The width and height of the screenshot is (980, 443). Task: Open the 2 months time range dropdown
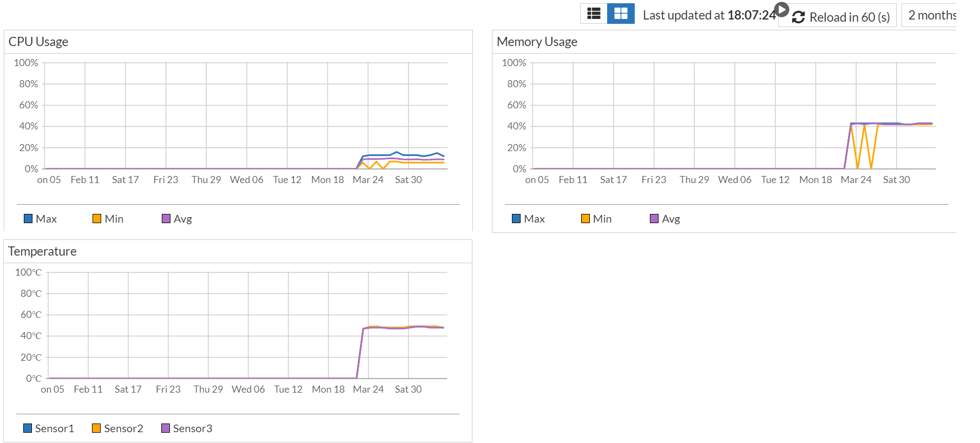tap(931, 15)
